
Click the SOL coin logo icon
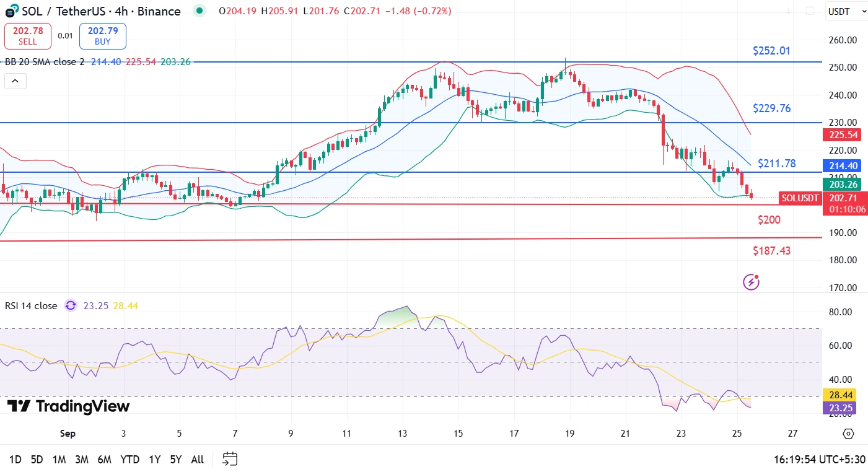pos(11,11)
